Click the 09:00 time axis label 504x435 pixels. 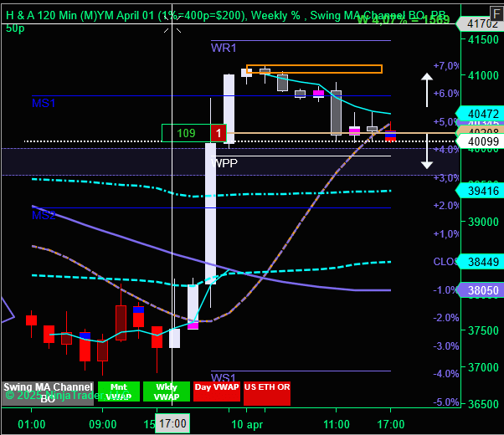pyautogui.click(x=102, y=424)
